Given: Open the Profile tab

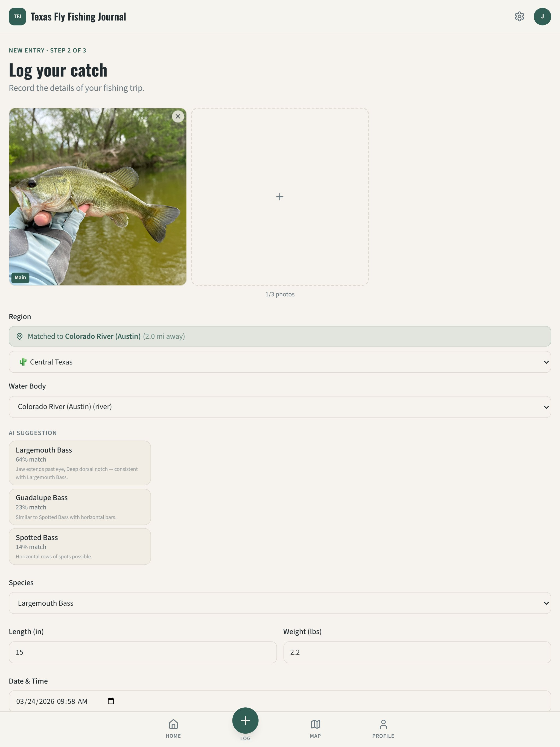Looking at the screenshot, I should [383, 729].
